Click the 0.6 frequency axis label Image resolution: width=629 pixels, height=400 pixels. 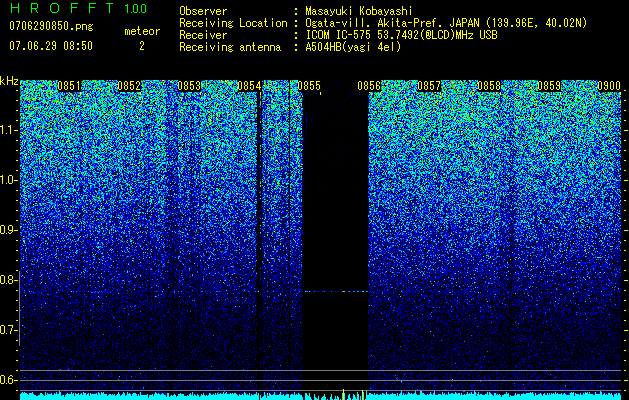(x=7, y=380)
